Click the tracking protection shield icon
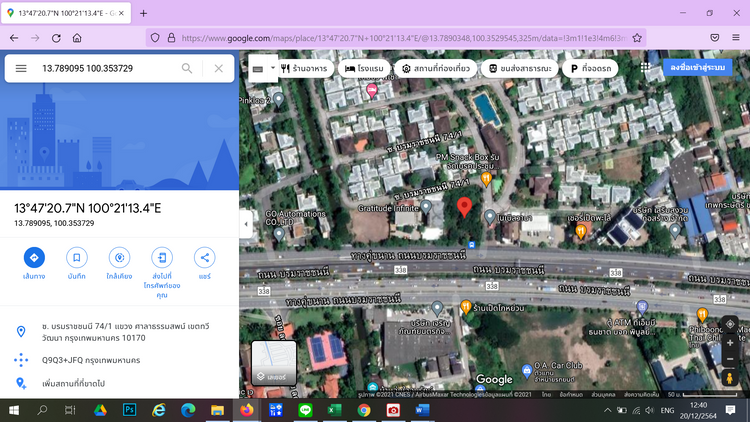 [x=155, y=38]
